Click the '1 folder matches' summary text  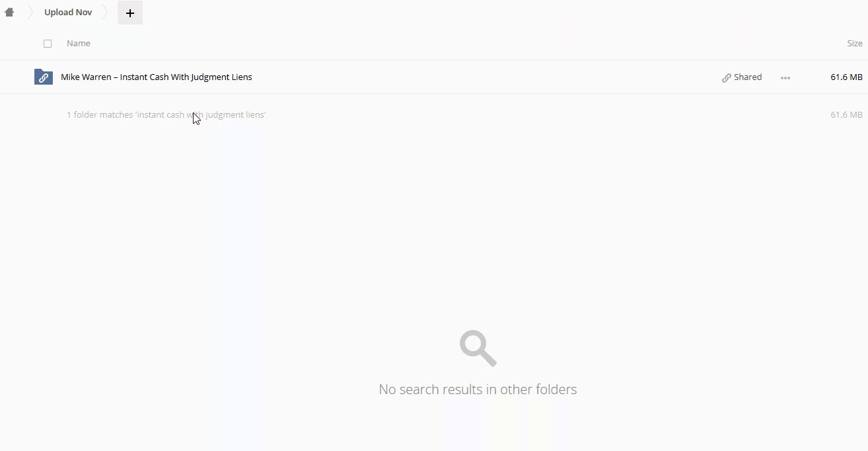click(x=166, y=115)
